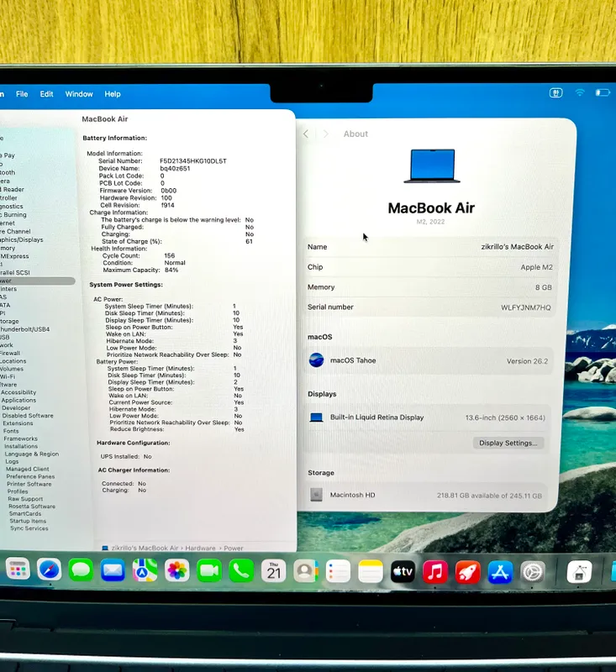Image resolution: width=616 pixels, height=672 pixels.
Task: Open Contacts from the Dock
Action: 306,571
